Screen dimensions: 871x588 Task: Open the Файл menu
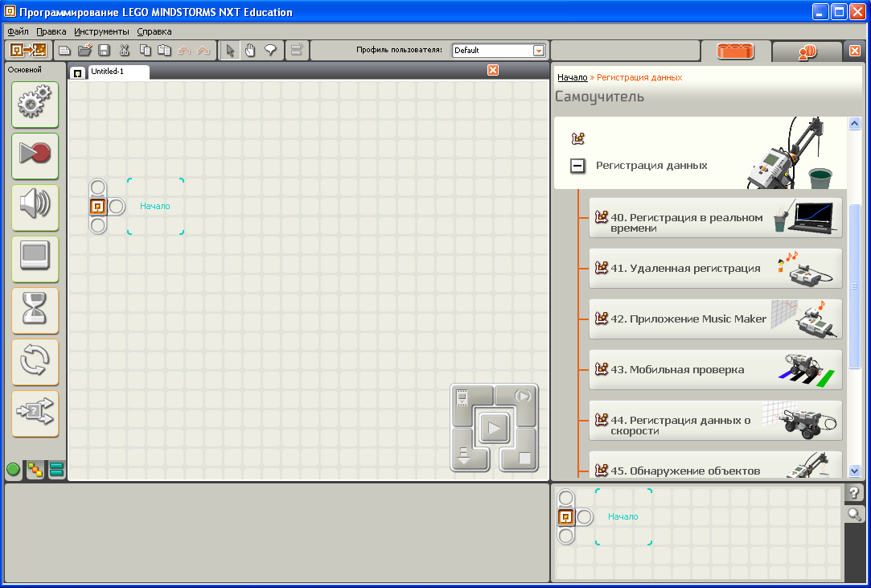click(18, 31)
